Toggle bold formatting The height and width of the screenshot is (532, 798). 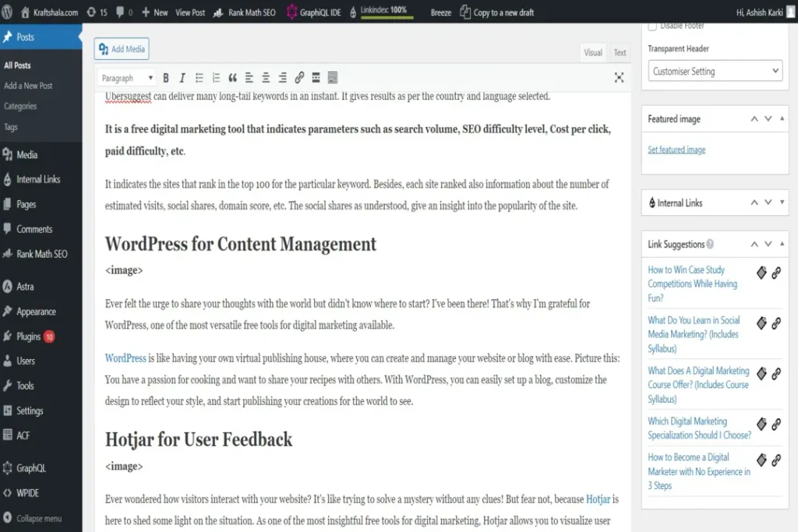166,78
